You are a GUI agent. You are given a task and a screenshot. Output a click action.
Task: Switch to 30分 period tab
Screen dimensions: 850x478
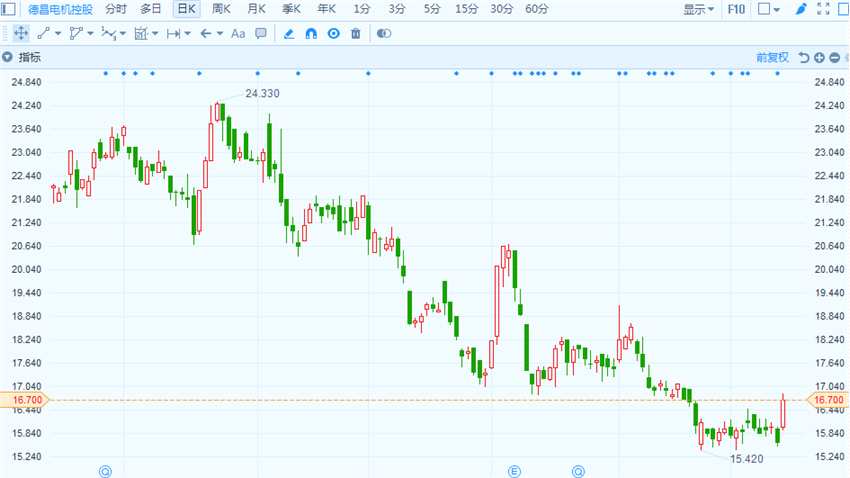[501, 9]
